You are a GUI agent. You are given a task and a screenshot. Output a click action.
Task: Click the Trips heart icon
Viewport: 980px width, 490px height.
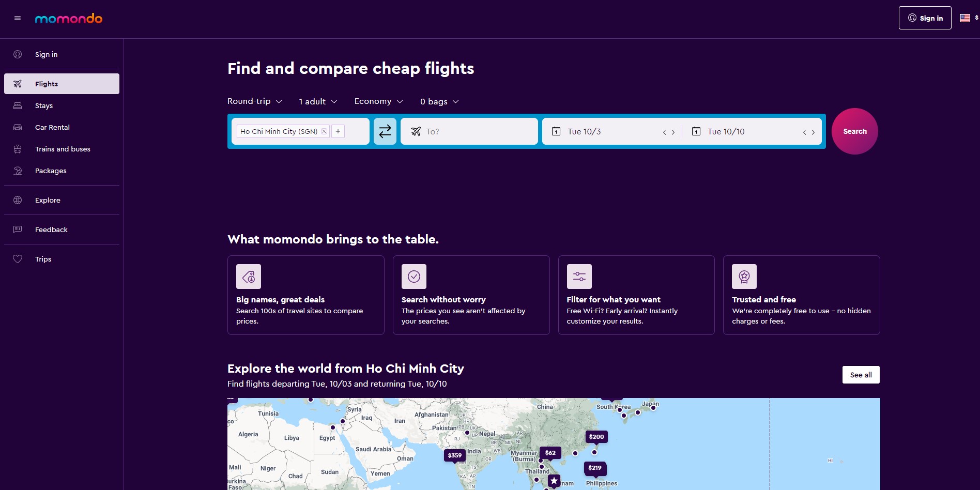point(18,259)
